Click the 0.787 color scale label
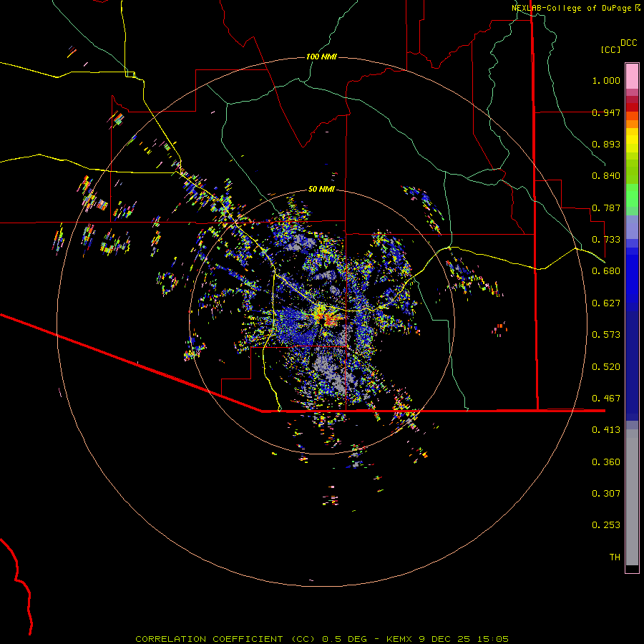This screenshot has width=644, height=644. coord(606,208)
